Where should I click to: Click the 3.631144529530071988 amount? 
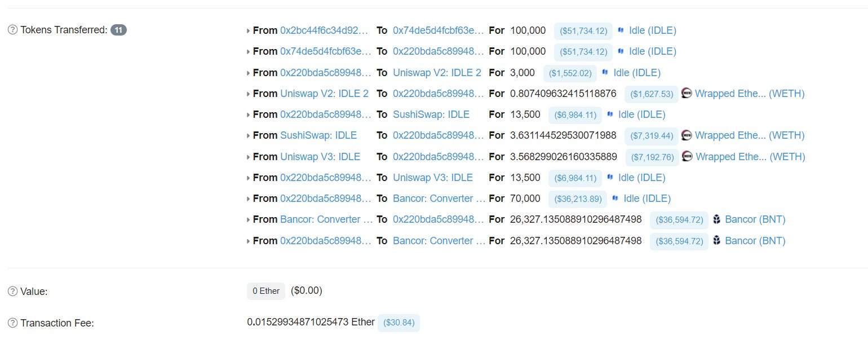click(x=563, y=135)
